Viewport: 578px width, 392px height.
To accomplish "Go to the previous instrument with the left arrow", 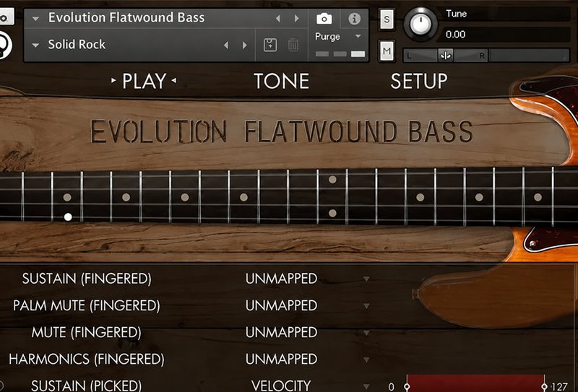I will pyautogui.click(x=278, y=18).
